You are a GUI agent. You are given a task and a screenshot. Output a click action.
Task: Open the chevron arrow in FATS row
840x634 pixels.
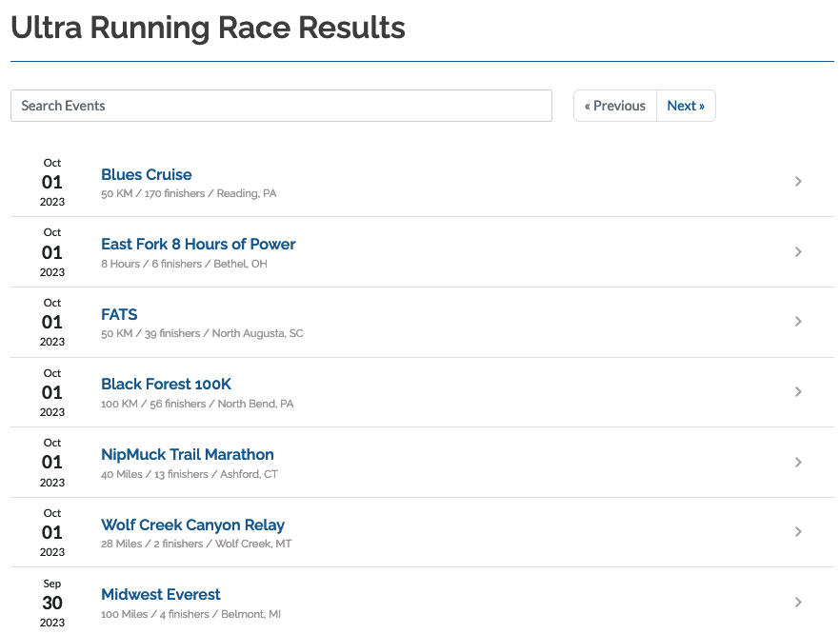tap(798, 322)
